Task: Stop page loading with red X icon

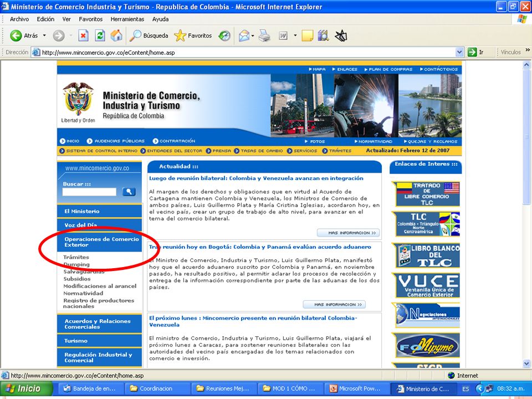Action: click(84, 35)
